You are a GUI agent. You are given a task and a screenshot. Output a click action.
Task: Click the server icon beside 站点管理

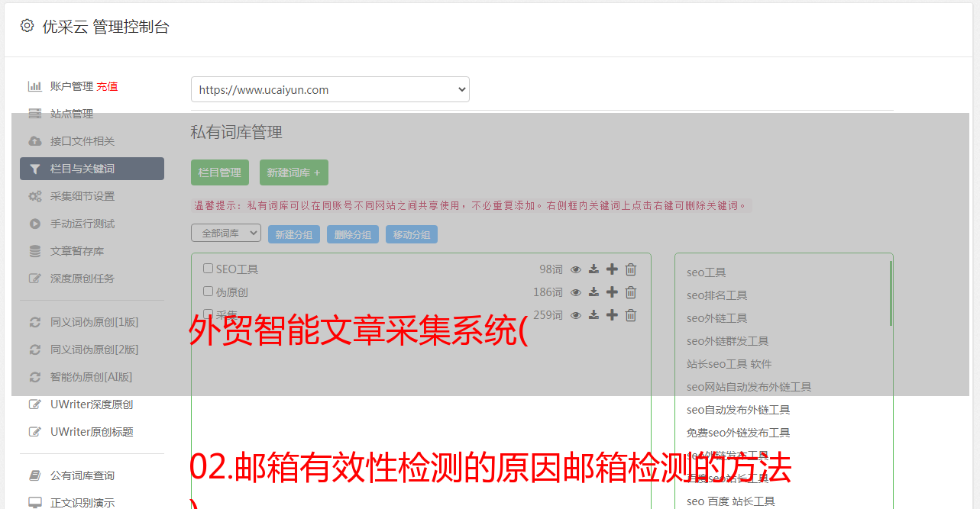[x=34, y=114]
